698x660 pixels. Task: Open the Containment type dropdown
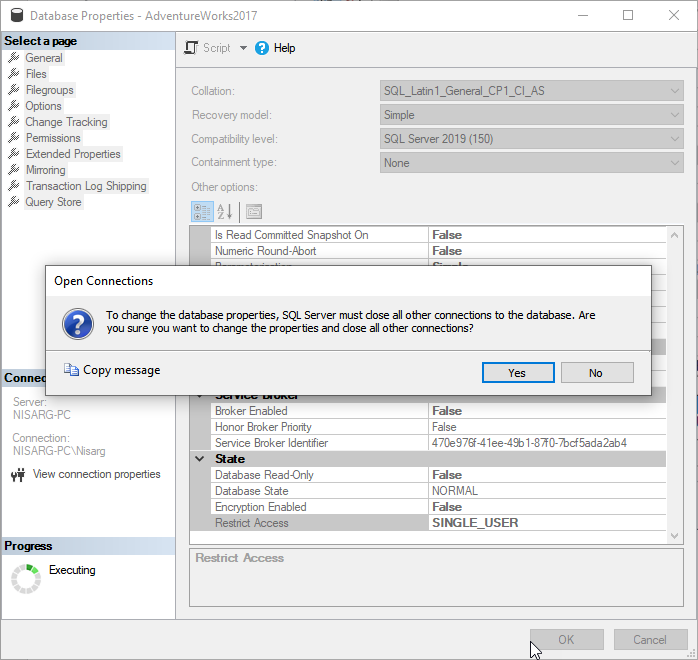point(532,163)
